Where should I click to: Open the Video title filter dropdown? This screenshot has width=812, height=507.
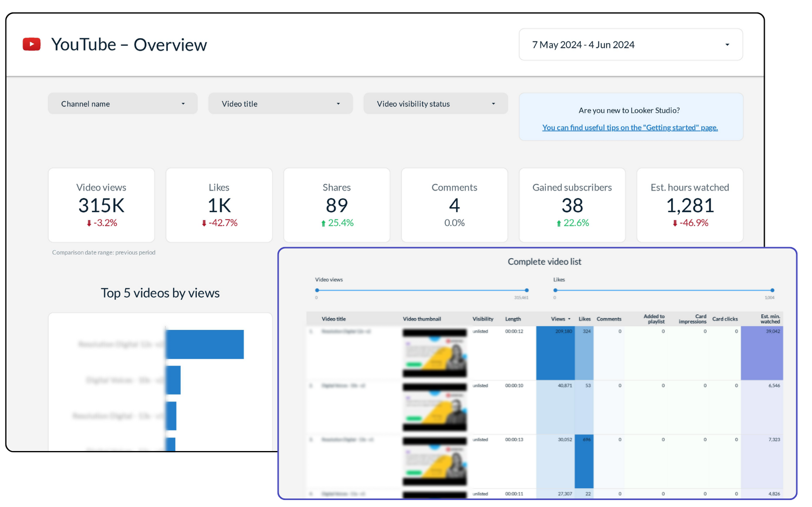click(x=280, y=104)
